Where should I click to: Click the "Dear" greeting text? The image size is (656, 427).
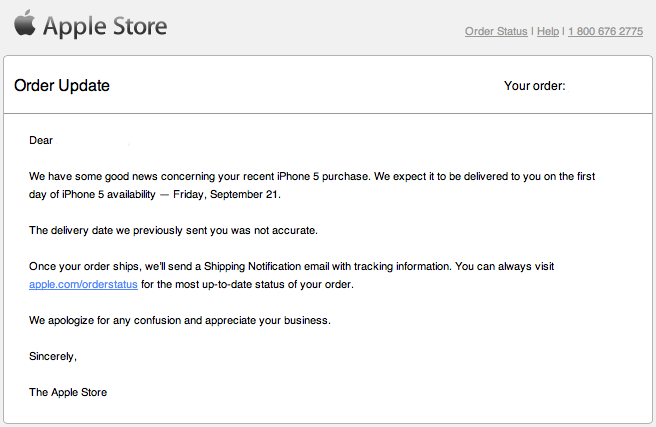41,140
